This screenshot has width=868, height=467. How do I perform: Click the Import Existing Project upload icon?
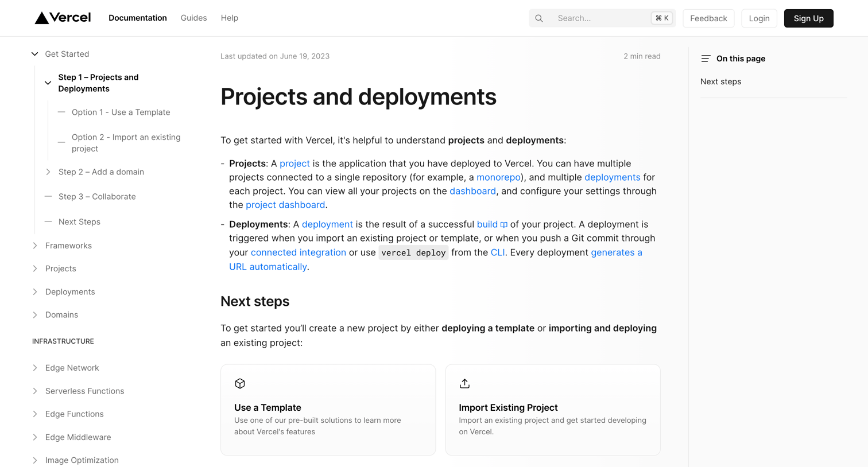pyautogui.click(x=464, y=383)
